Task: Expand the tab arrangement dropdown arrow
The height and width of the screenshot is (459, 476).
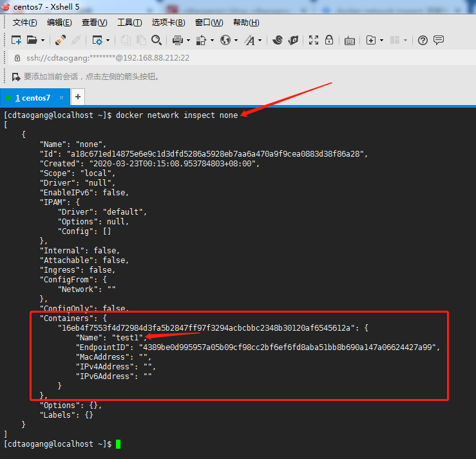Action: 406,40
